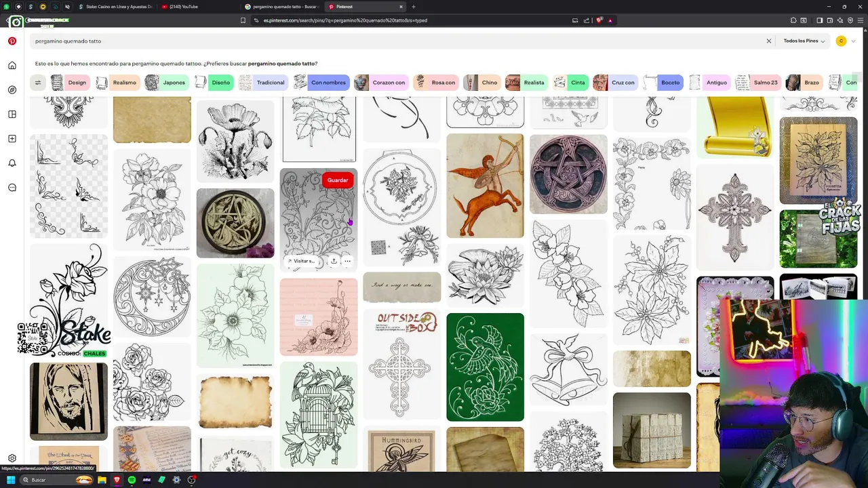Screen dimensions: 868x488
Task: Select the Tradicional filter chip
Action: pyautogui.click(x=262, y=83)
